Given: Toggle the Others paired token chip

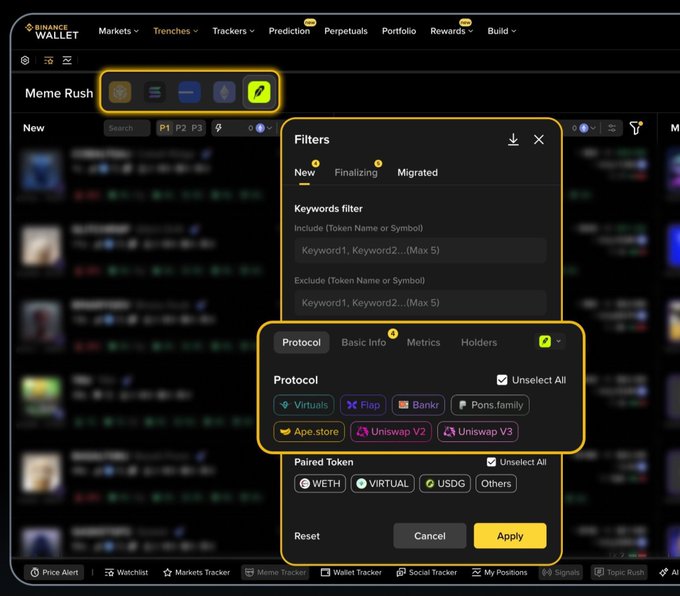Looking at the screenshot, I should coord(496,484).
